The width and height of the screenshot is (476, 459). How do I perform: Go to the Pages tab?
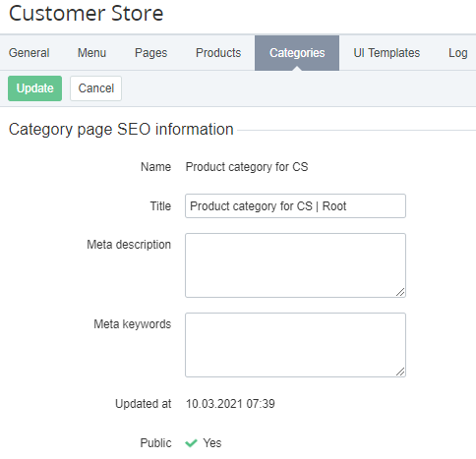point(150,53)
